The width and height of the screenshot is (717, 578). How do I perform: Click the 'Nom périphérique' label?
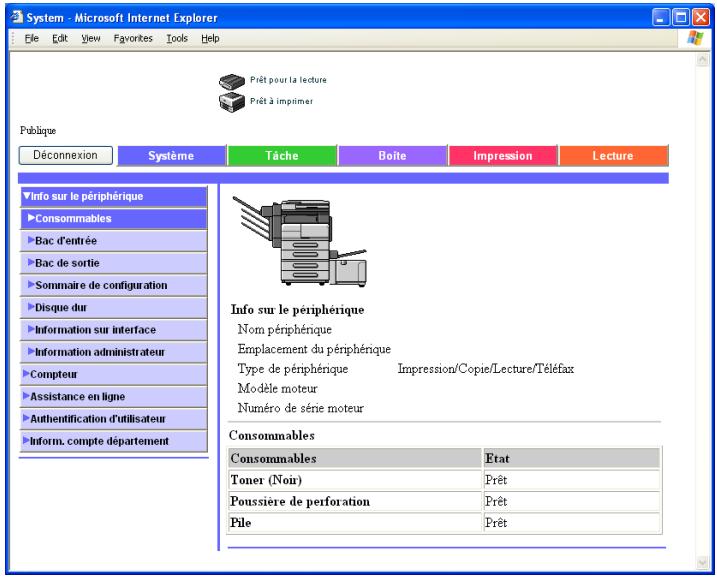pyautogui.click(x=285, y=330)
